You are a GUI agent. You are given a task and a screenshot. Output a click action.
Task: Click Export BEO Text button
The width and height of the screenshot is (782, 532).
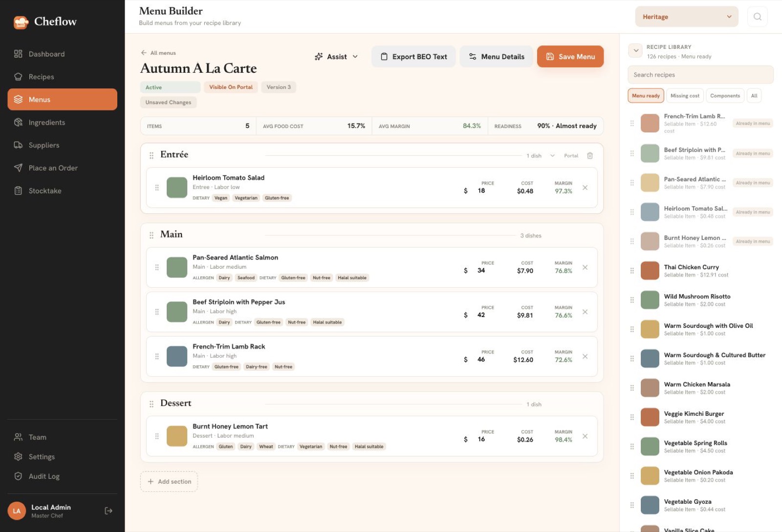click(413, 57)
